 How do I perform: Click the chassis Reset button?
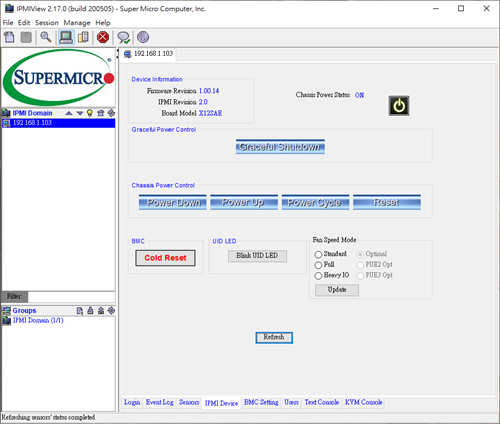click(387, 202)
